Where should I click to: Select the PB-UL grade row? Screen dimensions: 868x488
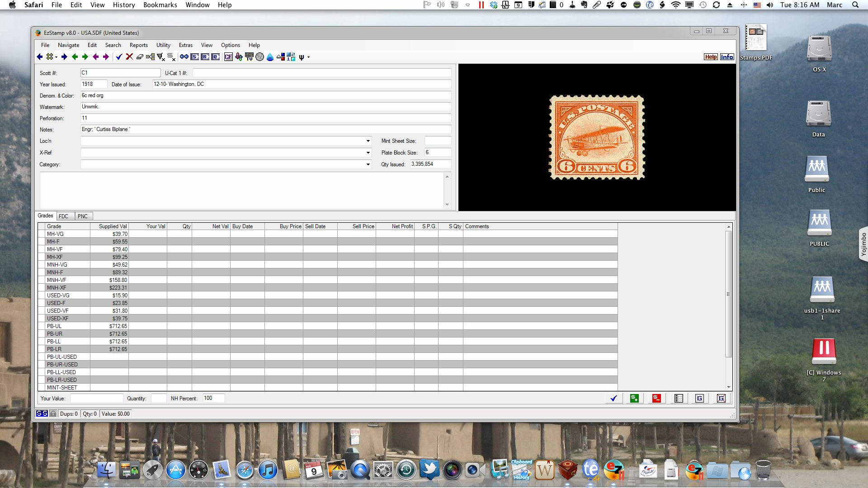(x=328, y=326)
